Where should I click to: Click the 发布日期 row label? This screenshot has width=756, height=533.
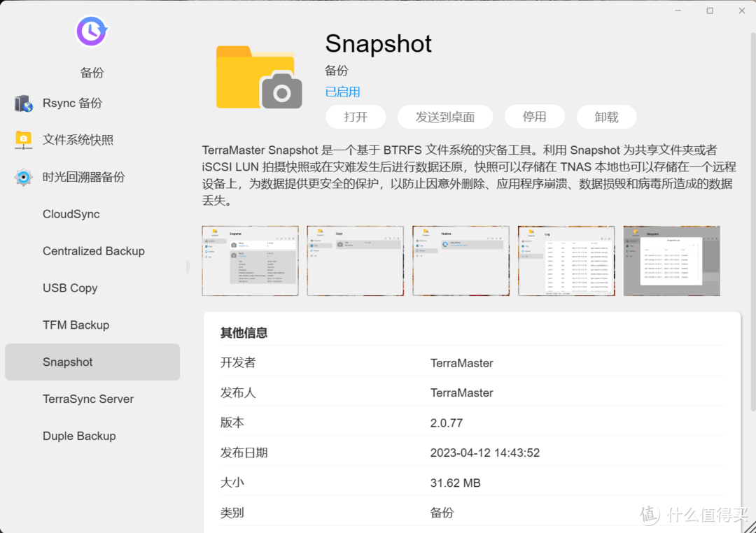tap(244, 453)
